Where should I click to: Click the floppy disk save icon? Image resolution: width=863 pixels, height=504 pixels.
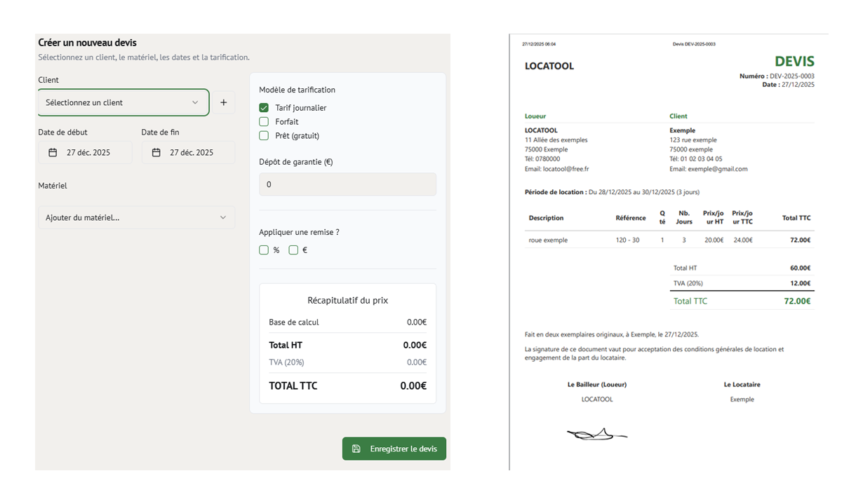pyautogui.click(x=356, y=449)
